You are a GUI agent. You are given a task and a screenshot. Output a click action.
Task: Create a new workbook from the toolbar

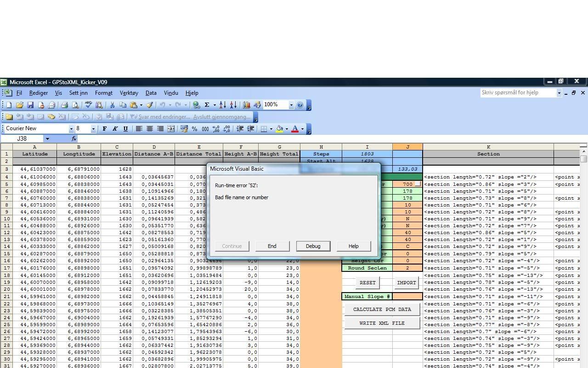pos(9,105)
